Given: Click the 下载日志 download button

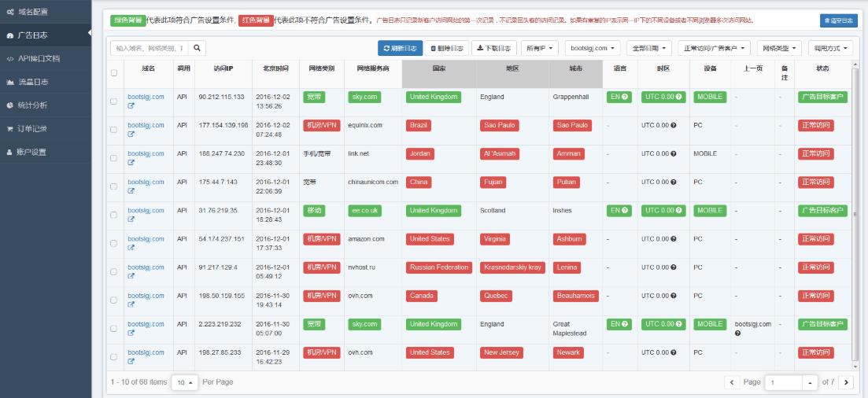Looking at the screenshot, I should pyautogui.click(x=494, y=48).
